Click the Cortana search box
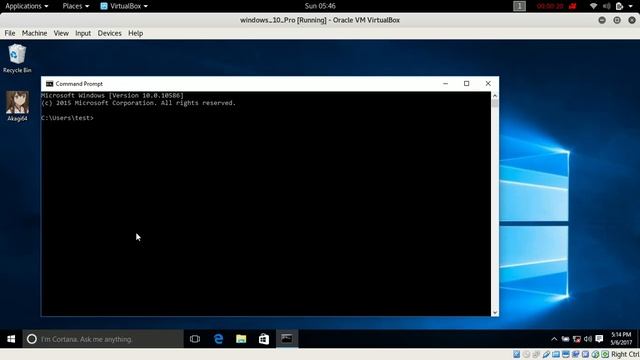 tap(103, 339)
